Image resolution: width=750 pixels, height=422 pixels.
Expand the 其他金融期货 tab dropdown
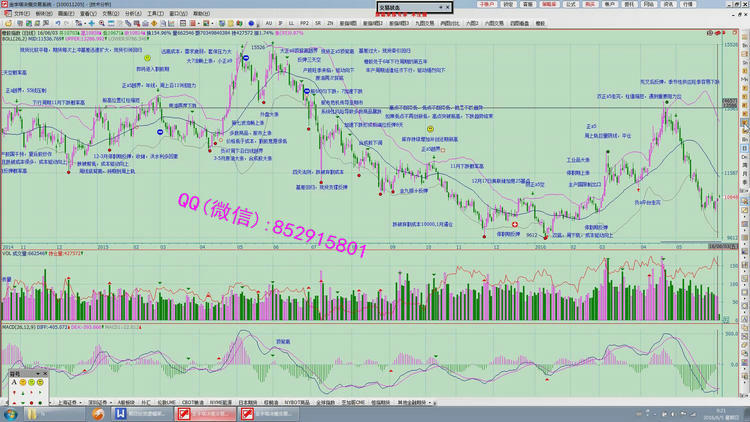pyautogui.click(x=431, y=402)
